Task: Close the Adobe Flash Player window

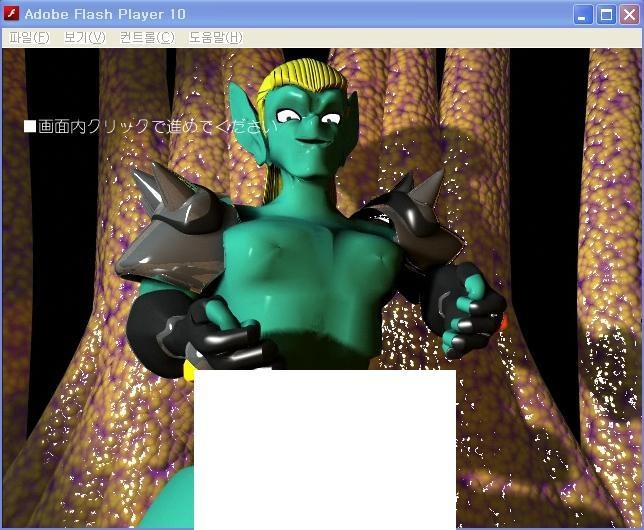Action: coord(629,15)
